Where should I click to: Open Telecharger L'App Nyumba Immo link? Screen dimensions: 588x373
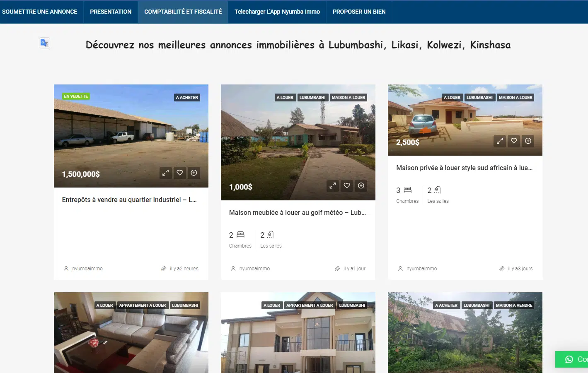tap(277, 12)
